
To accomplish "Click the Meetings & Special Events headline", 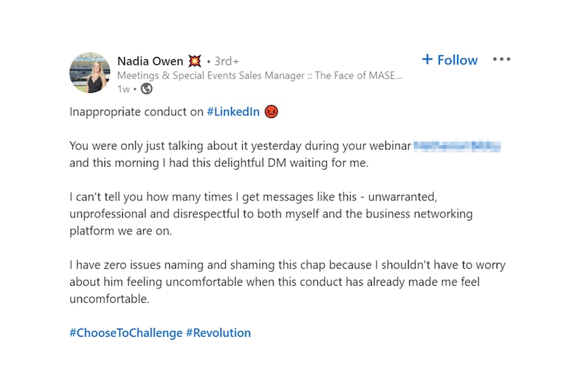I will pyautogui.click(x=259, y=76).
